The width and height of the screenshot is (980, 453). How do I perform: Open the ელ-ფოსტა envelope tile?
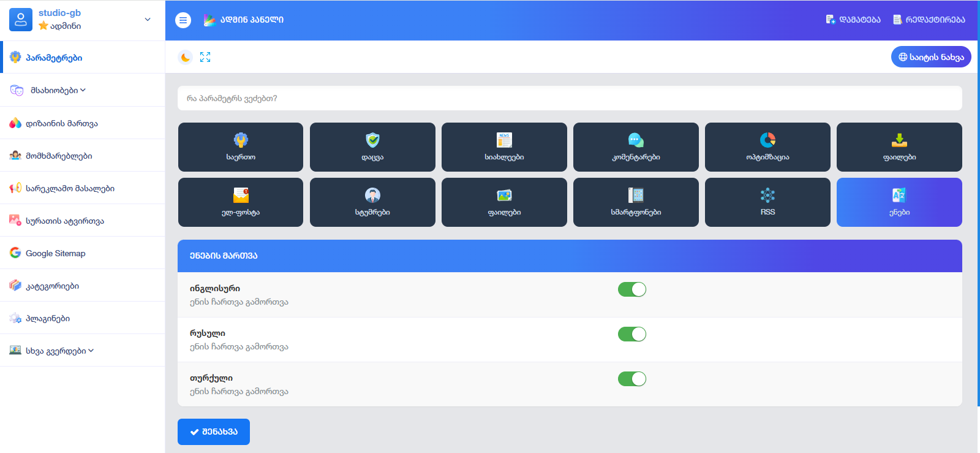click(x=241, y=202)
